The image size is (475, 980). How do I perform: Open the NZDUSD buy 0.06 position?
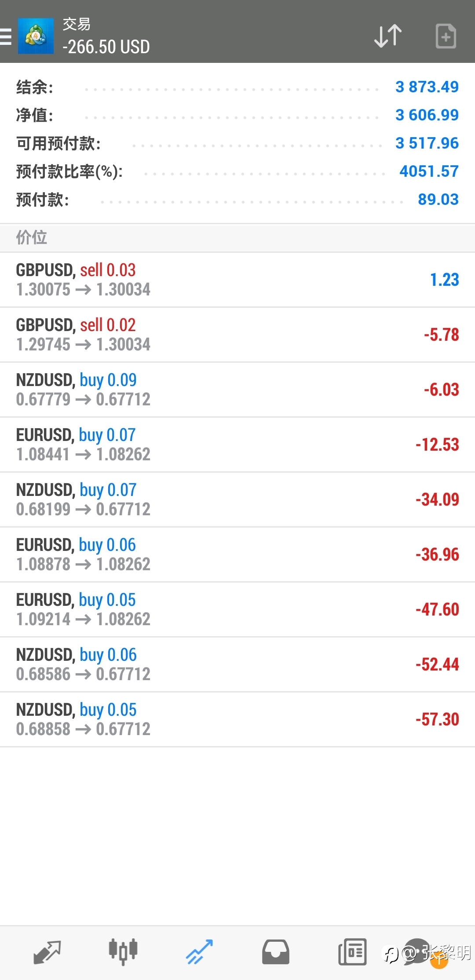click(x=237, y=664)
